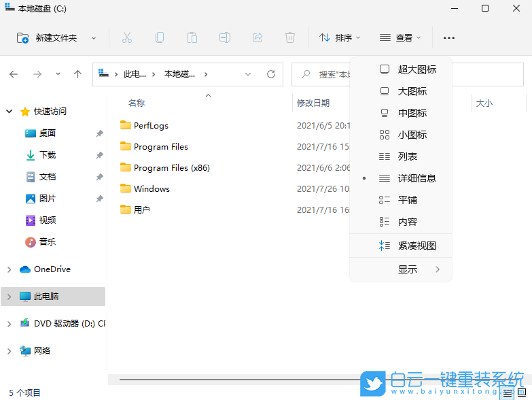Switch to large thumbnails view in status bar
Image resolution: width=532 pixels, height=400 pixels.
tap(522, 394)
